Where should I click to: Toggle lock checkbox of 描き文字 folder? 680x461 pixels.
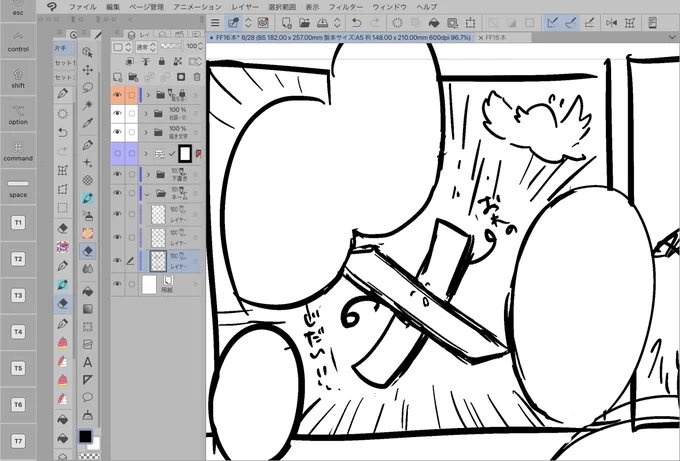tap(132, 132)
